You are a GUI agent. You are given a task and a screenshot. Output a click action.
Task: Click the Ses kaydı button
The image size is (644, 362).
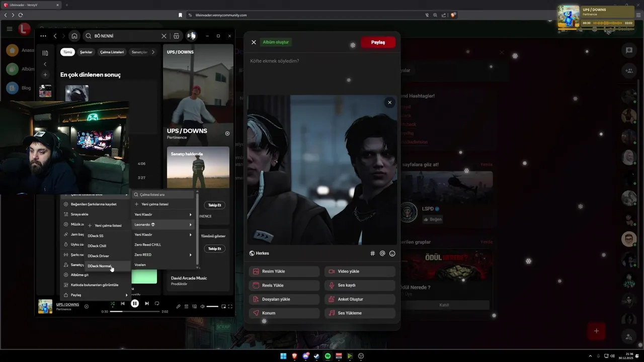click(360, 285)
